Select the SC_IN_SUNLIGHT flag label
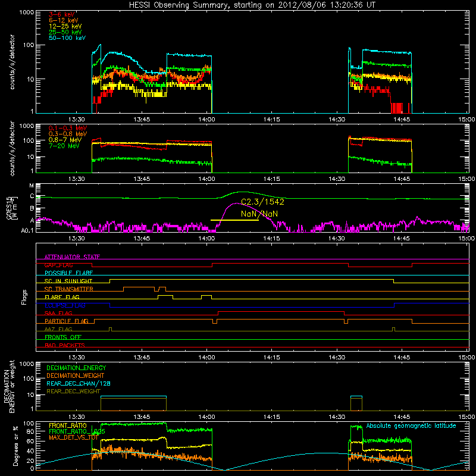The height and width of the screenshot is (476, 476). tap(68, 281)
